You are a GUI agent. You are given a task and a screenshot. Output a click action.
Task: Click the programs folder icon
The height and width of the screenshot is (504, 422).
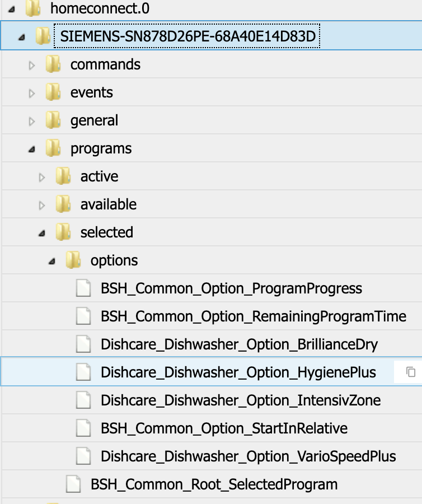(x=53, y=147)
